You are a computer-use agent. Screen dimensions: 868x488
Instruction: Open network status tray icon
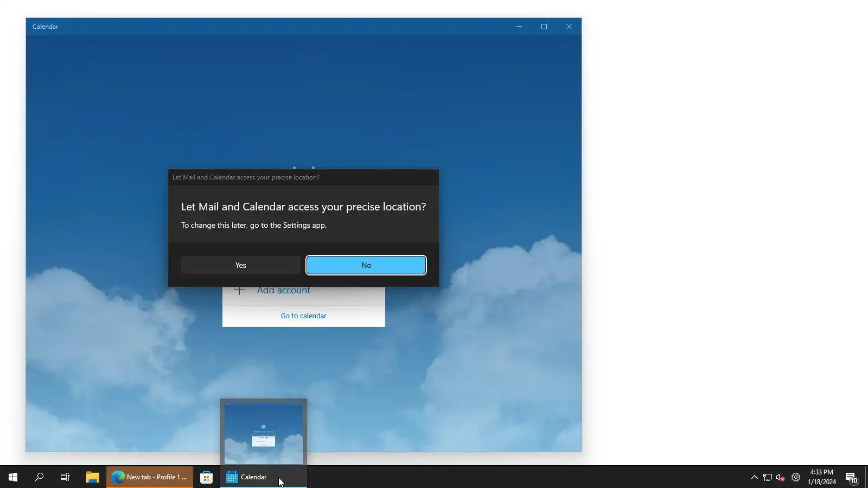768,477
